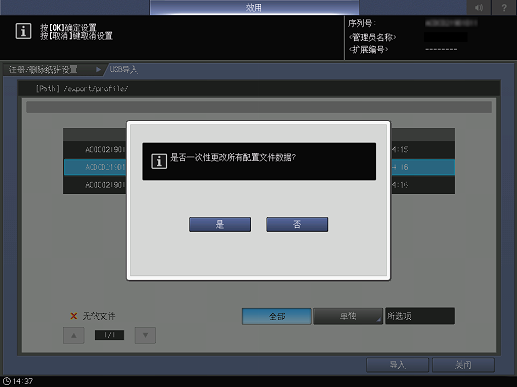Click the red X invalid file icon
This screenshot has height=387, width=517.
pyautogui.click(x=74, y=316)
